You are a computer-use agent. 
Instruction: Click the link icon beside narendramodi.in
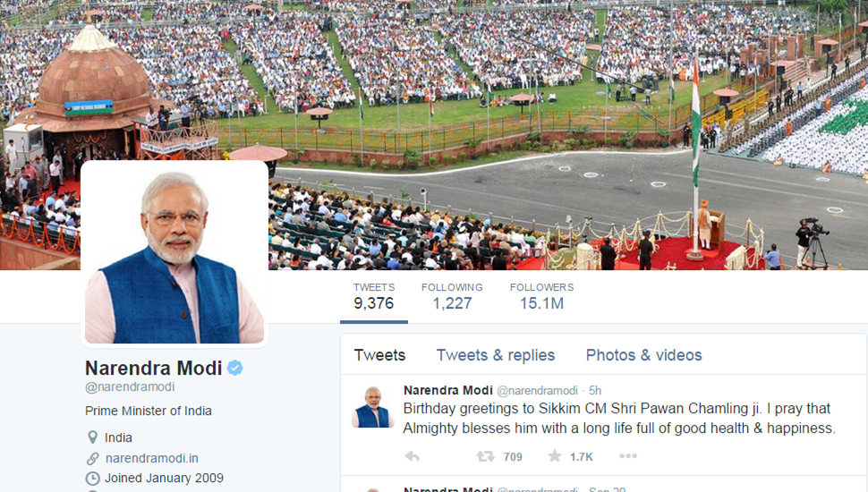[x=92, y=458]
